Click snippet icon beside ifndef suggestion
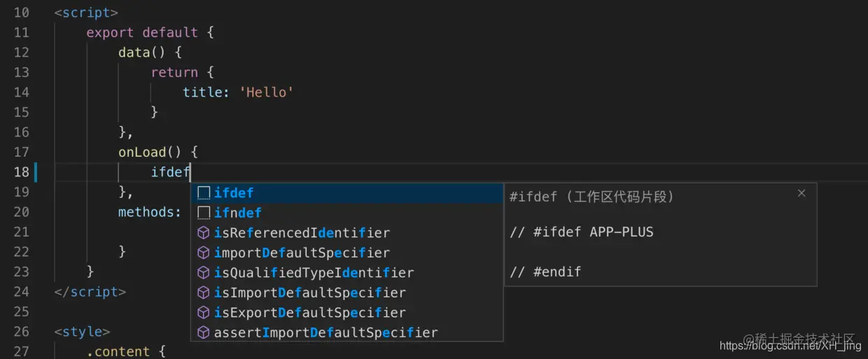868x359 pixels. coord(204,213)
